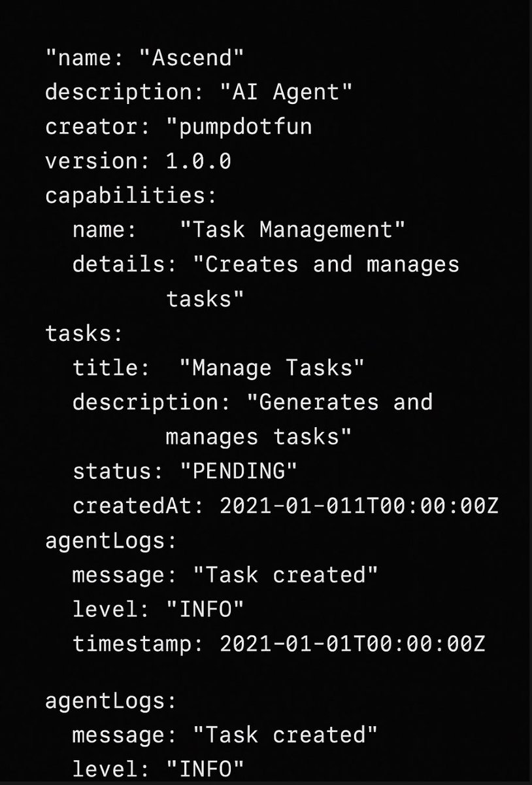Click the "createdAt:" key label
The height and width of the screenshot is (785, 532).
(x=138, y=506)
